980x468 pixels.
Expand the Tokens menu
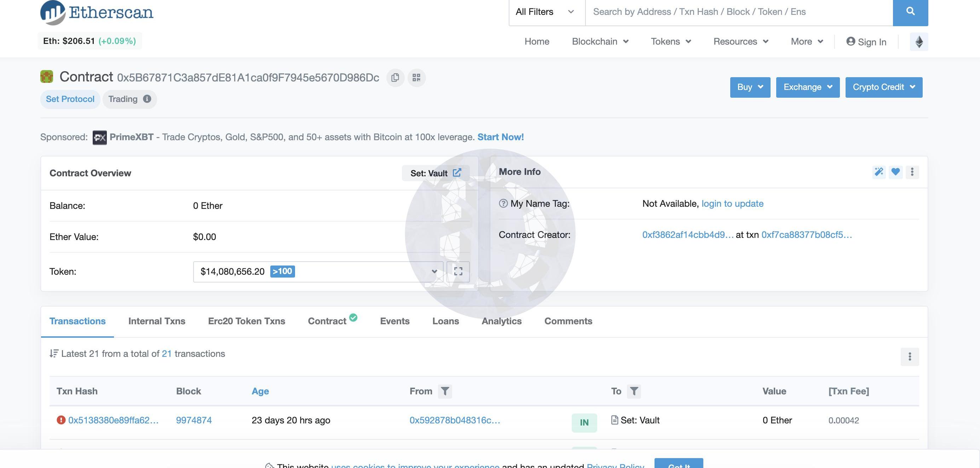[x=671, y=41]
